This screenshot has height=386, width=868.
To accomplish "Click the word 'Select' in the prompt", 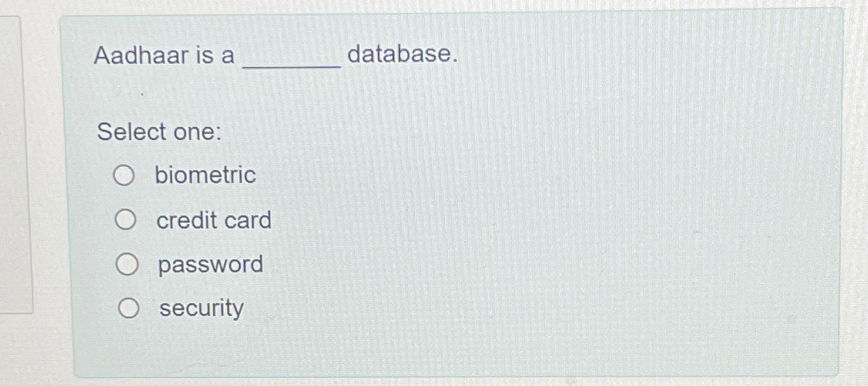I will tap(131, 132).
